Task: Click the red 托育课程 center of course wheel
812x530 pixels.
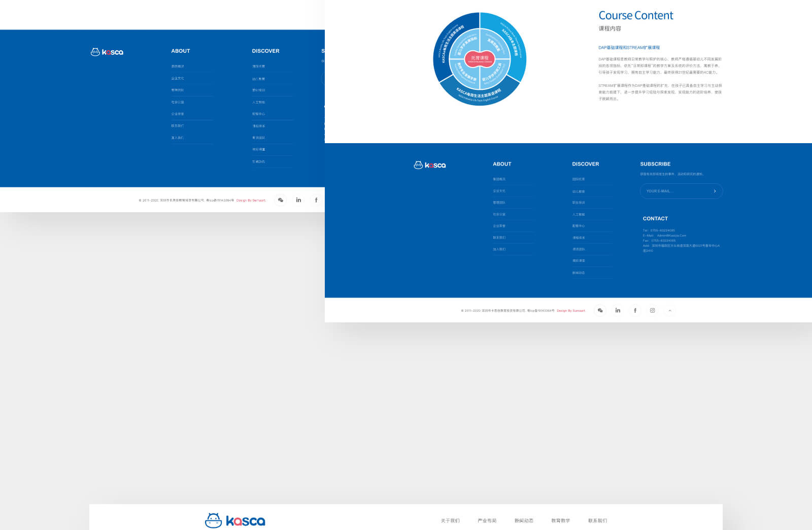Action: [480, 59]
